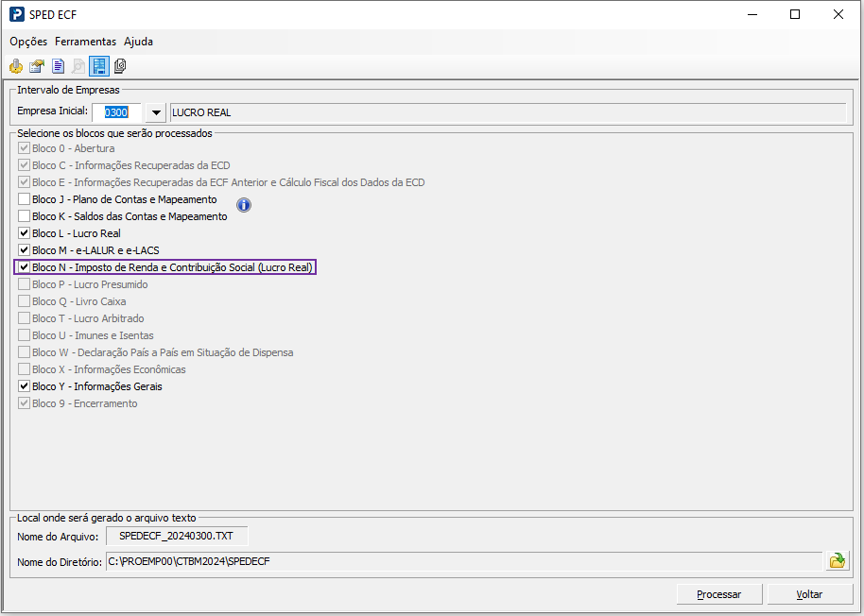Click the text document toolbar icon

pos(58,67)
